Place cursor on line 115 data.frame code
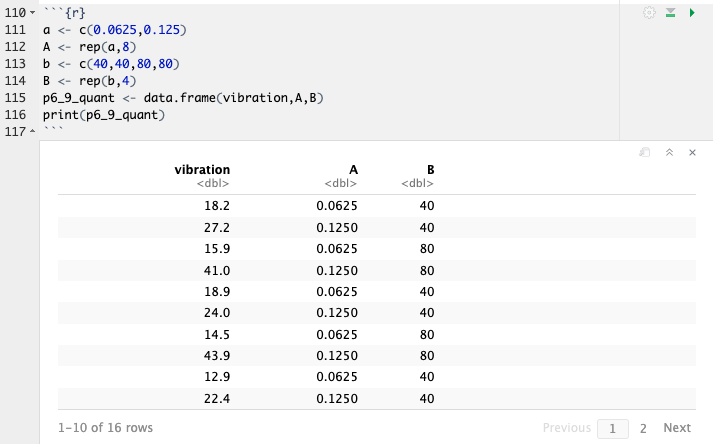The image size is (713, 444). coord(178,98)
